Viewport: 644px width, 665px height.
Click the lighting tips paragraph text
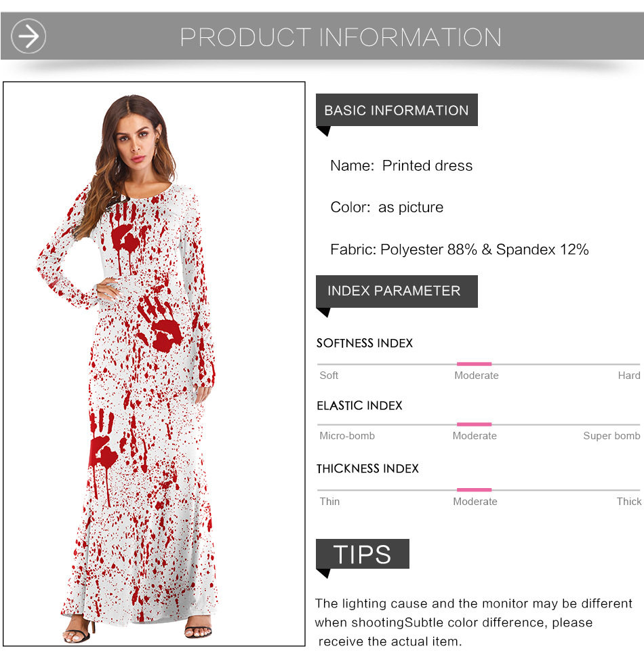473,622
